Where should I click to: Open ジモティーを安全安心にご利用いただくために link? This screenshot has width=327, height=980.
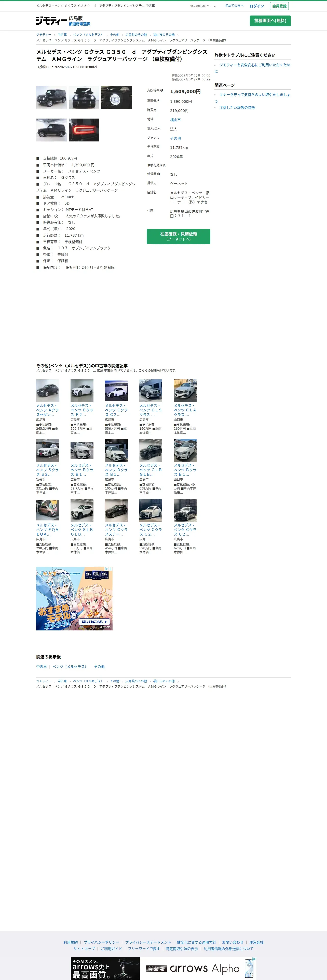[x=252, y=68]
